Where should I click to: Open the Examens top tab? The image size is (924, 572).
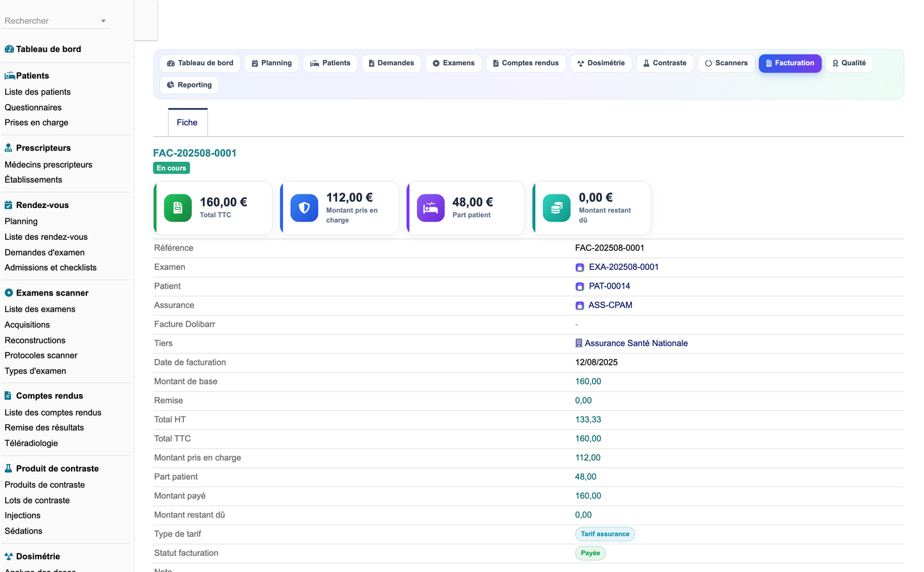coord(453,63)
